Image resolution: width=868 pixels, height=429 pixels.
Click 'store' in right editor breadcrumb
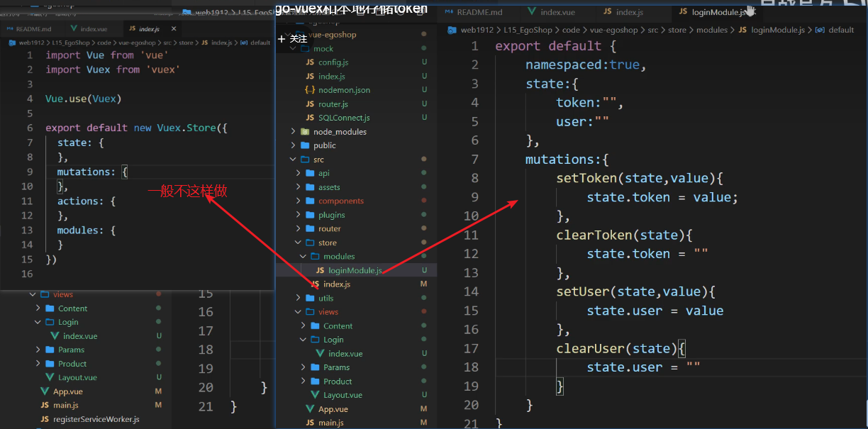(677, 30)
